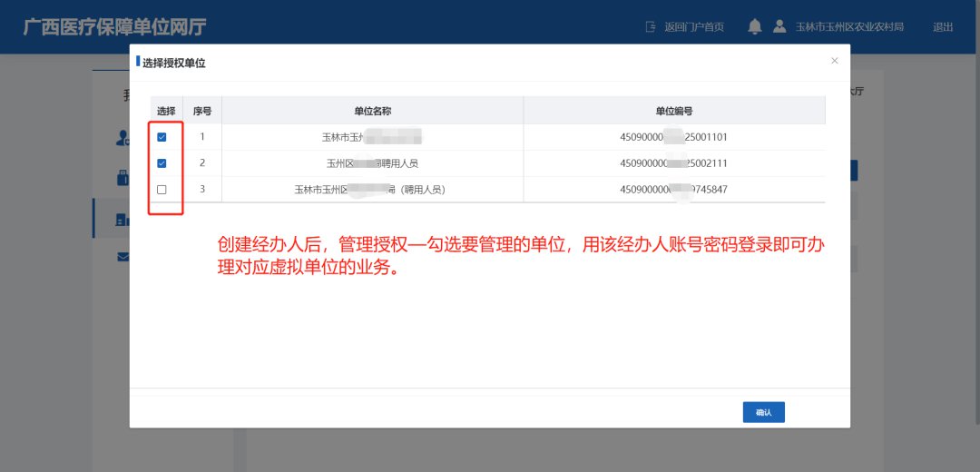Click the notification bell icon
The height and width of the screenshot is (472, 980).
click(754, 27)
